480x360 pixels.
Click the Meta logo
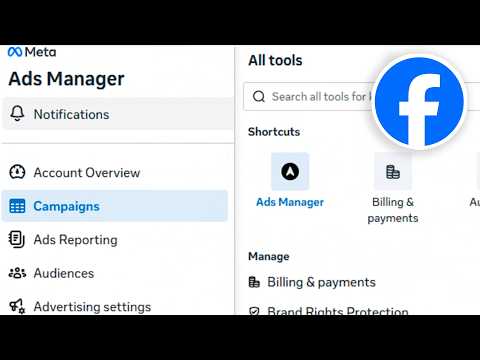pos(32,52)
